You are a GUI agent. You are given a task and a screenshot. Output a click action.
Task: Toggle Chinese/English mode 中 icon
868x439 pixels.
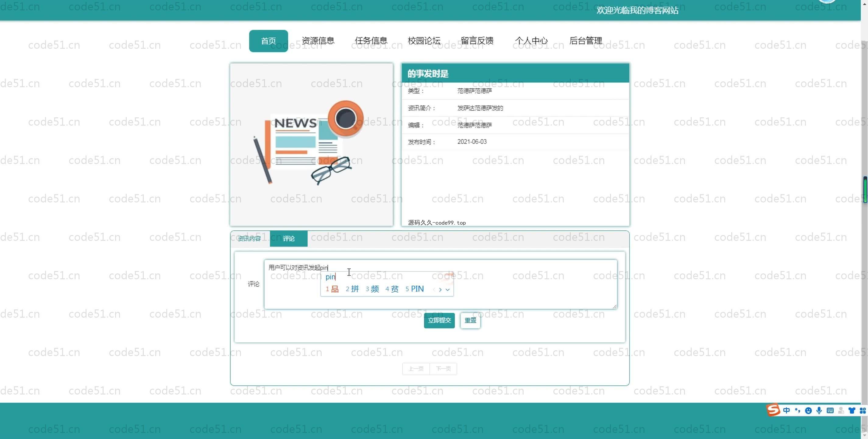point(786,410)
